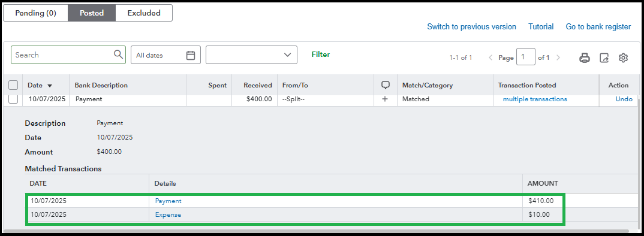Click the comment bubble column icon
Viewport: 644px width, 236px height.
385,85
